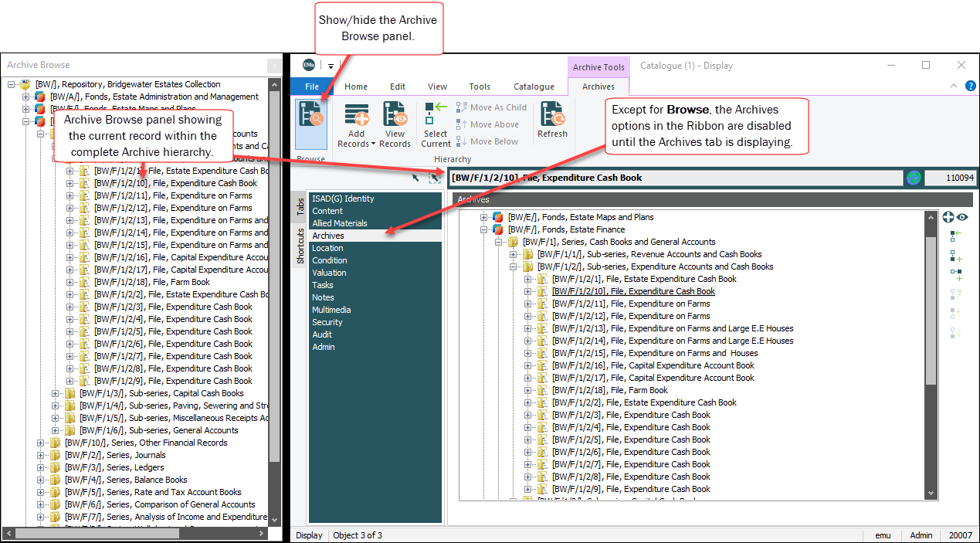
Task: Click the Add Records ribbon icon
Action: [x=356, y=124]
